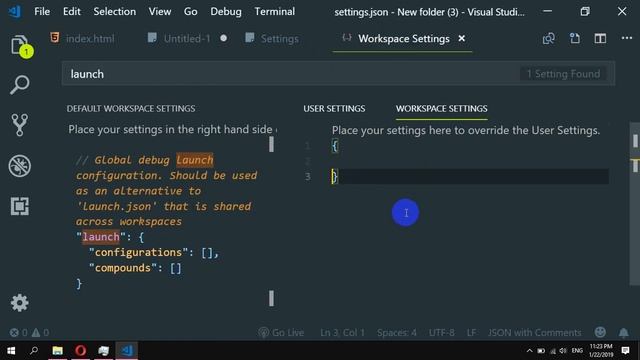
Task: Open Opera browser from taskbar
Action: click(80, 351)
